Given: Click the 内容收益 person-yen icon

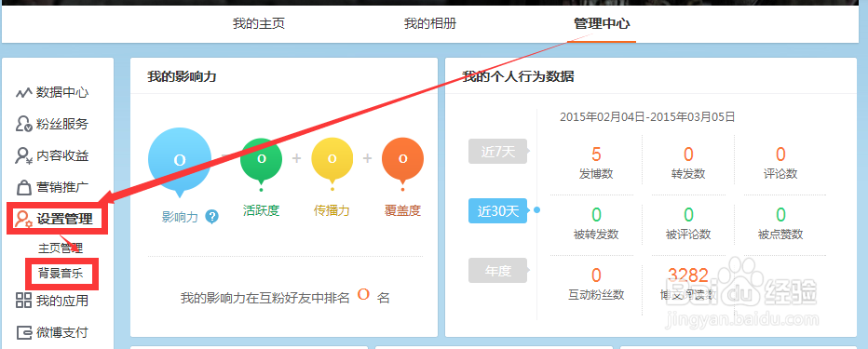Looking at the screenshot, I should (x=24, y=155).
